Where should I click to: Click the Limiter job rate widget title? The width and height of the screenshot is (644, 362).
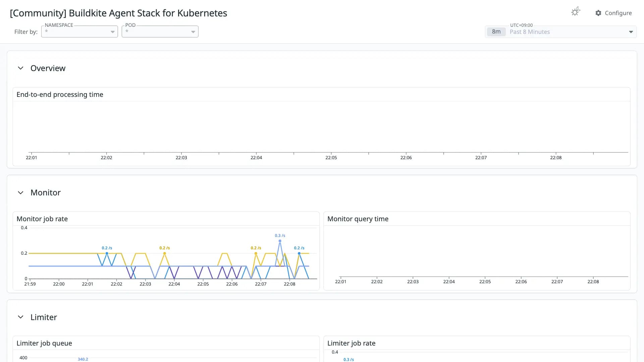point(351,343)
